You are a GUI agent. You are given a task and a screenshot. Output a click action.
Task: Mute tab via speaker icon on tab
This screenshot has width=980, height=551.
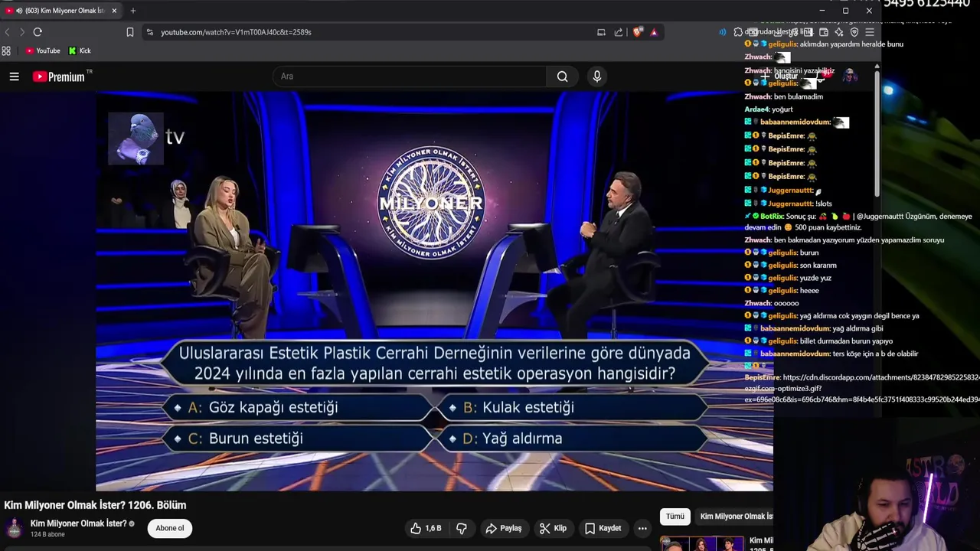coord(19,11)
